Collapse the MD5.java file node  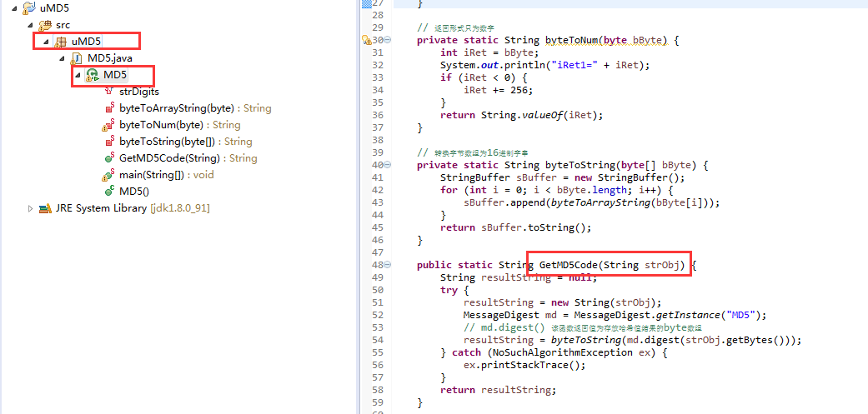tap(63, 58)
